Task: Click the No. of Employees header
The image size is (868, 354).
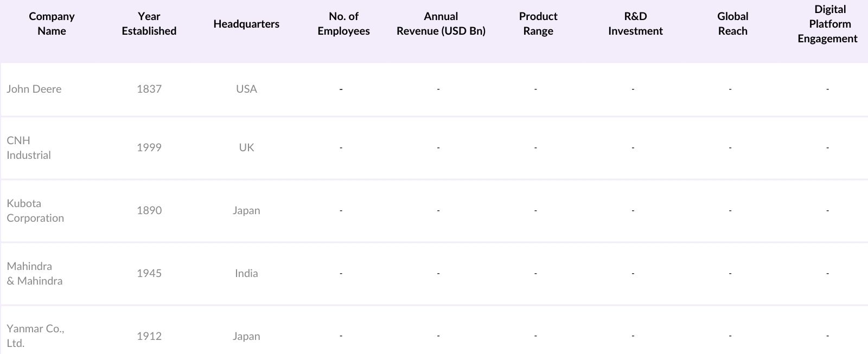Action: tap(343, 24)
